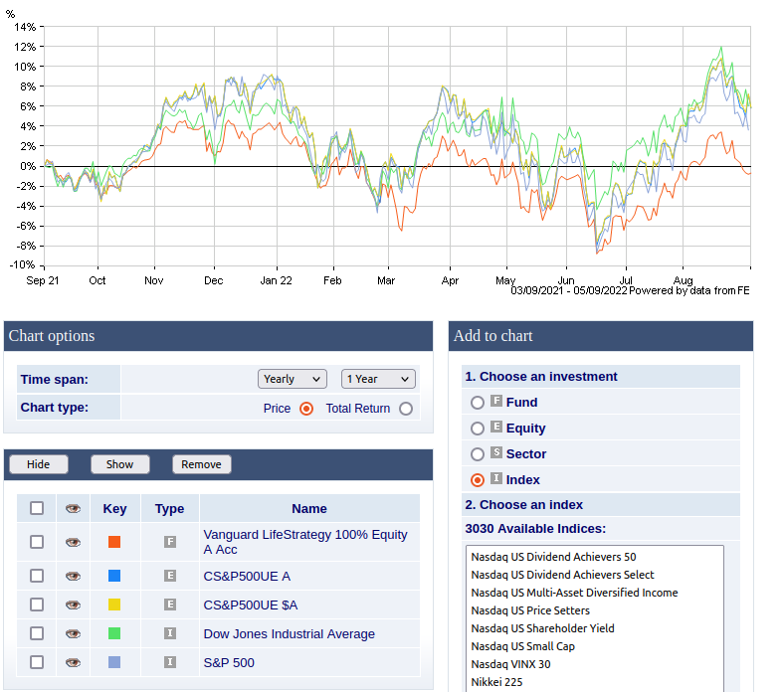The height and width of the screenshot is (692, 784).
Task: Select the Total Return radio button
Action: tap(405, 408)
